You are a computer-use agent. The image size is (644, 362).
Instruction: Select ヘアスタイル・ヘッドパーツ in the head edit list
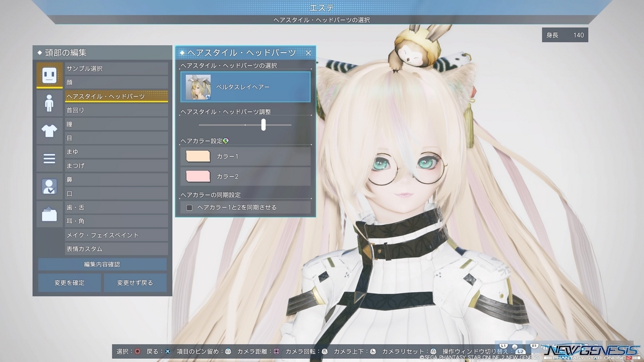(116, 97)
